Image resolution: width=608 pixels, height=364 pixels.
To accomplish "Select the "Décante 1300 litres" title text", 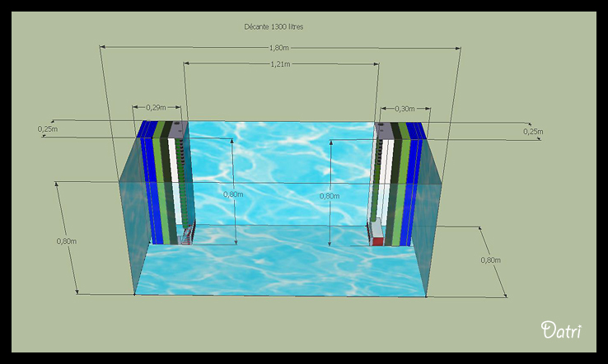I will click(274, 26).
